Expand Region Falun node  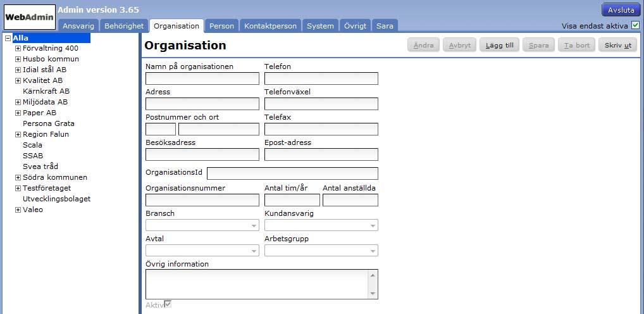18,134
